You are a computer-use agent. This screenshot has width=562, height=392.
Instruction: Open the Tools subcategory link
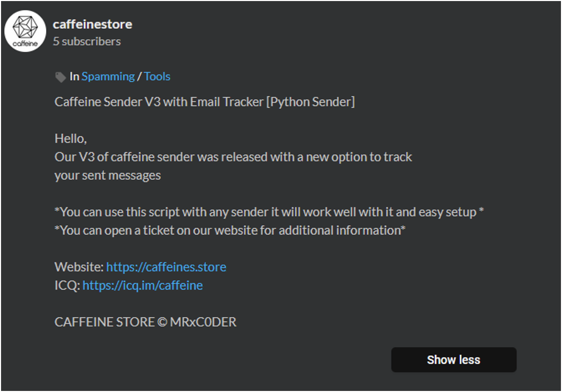[157, 77]
